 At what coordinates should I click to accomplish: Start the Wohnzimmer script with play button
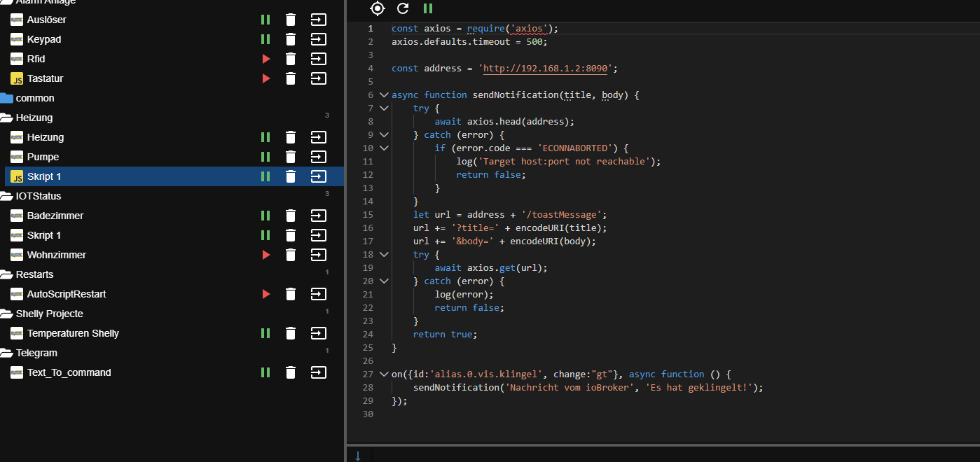pos(265,255)
